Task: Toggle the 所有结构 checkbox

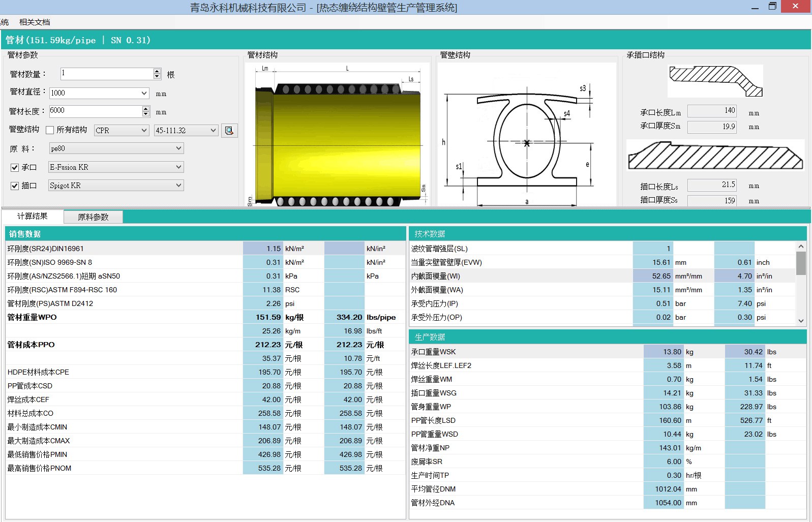Action: [x=50, y=130]
